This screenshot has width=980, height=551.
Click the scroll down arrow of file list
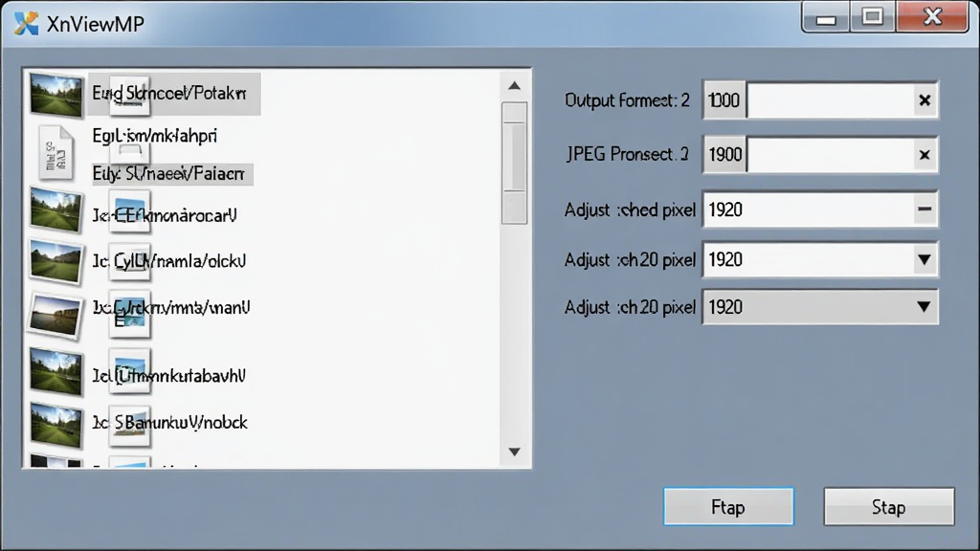514,452
